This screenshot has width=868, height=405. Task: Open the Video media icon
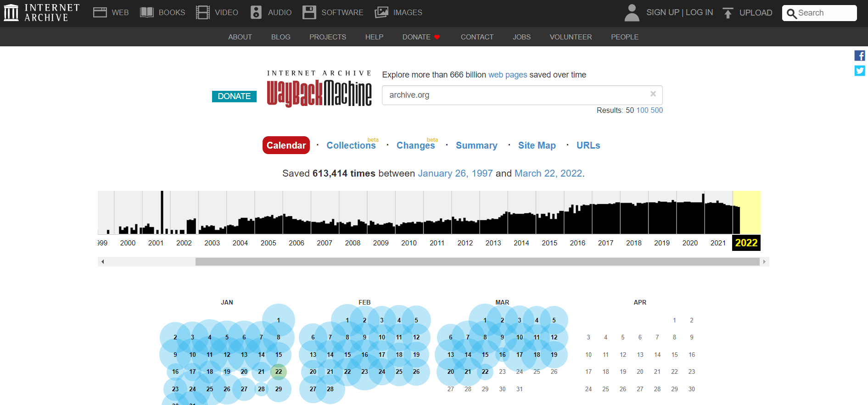pyautogui.click(x=202, y=12)
